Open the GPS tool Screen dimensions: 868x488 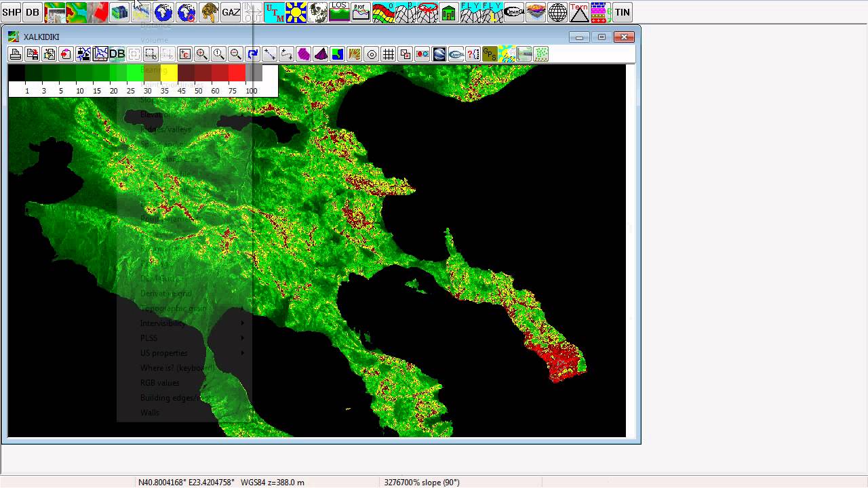(490, 54)
